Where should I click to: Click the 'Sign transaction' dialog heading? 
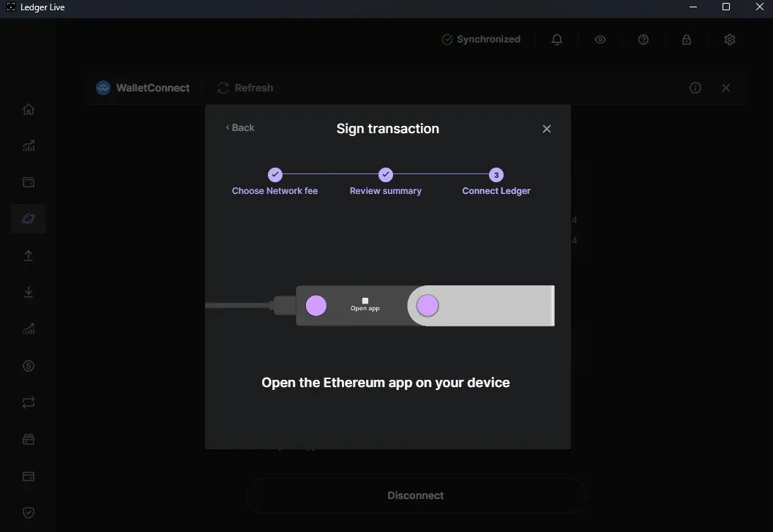[x=387, y=129]
